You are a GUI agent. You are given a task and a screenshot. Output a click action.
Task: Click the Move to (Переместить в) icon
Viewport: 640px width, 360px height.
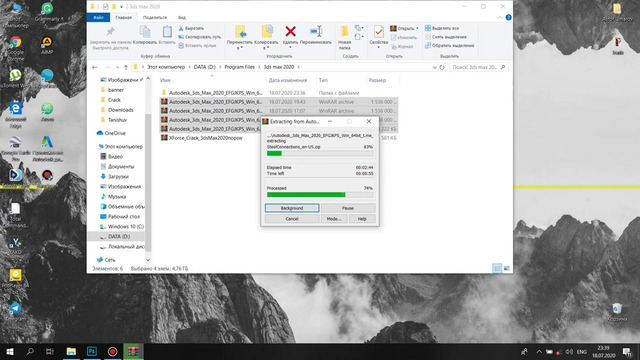(x=240, y=32)
